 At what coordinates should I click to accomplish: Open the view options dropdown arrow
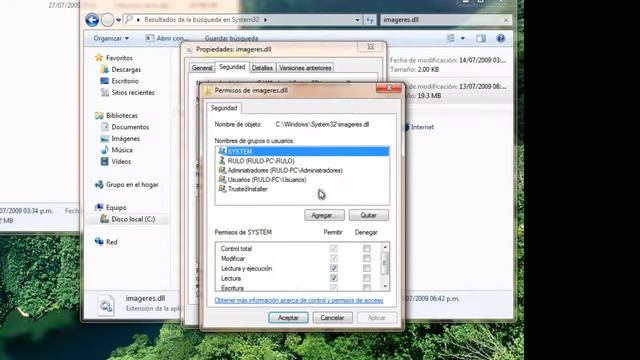(462, 38)
